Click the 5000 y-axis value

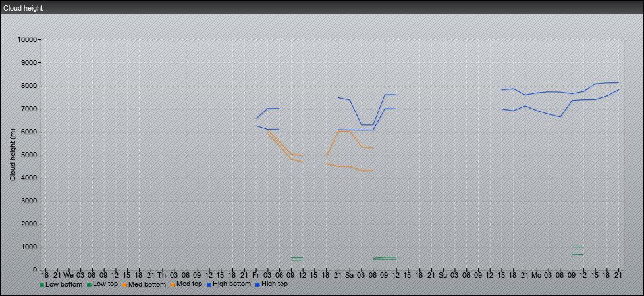[x=29, y=155]
